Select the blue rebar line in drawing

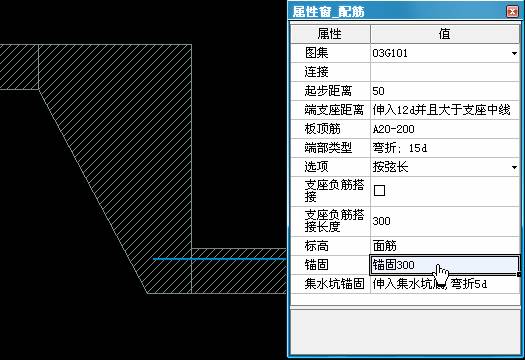(219, 259)
